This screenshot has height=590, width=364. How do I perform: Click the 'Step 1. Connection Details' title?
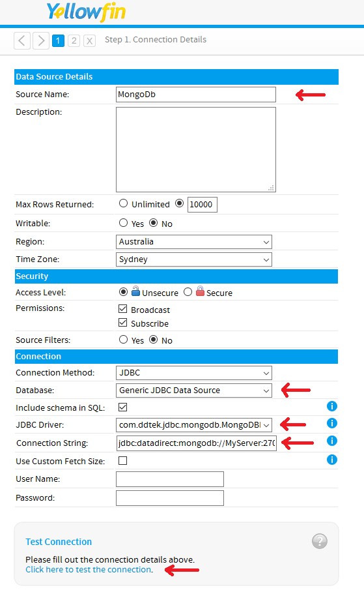tap(156, 40)
